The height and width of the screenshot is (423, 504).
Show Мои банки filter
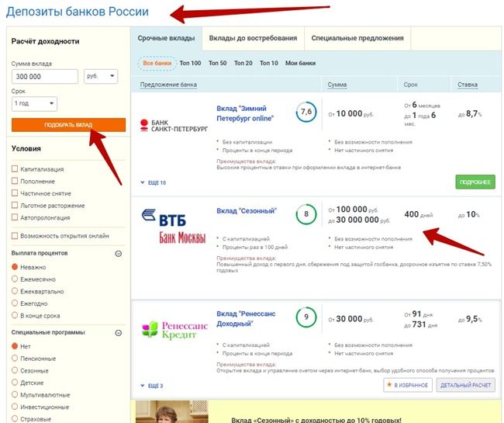tap(301, 64)
